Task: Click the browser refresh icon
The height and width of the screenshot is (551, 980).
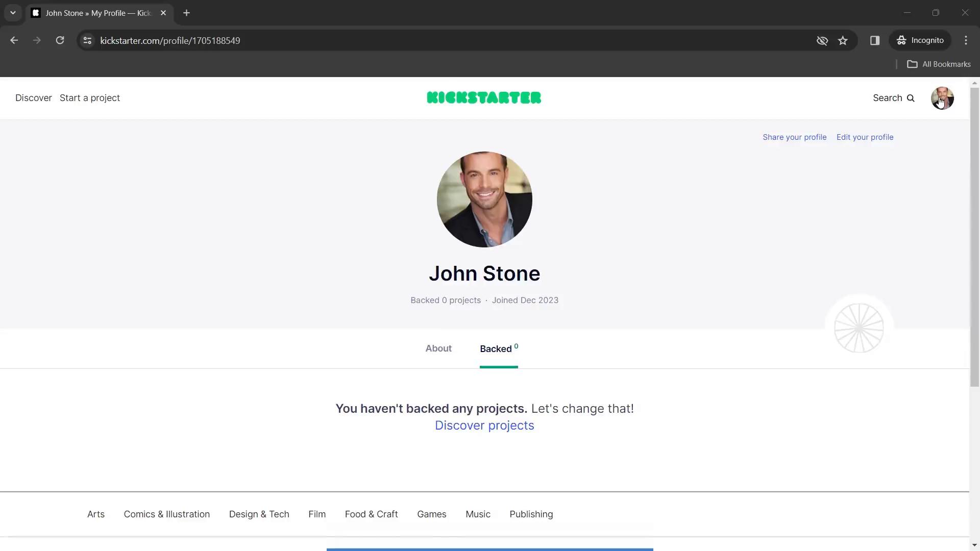Action: (x=60, y=40)
